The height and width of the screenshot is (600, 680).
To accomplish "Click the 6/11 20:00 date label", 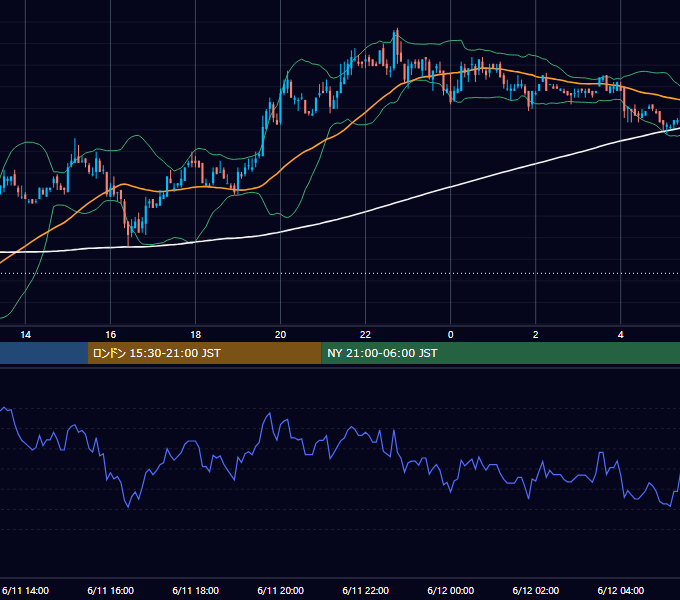I will 281,590.
